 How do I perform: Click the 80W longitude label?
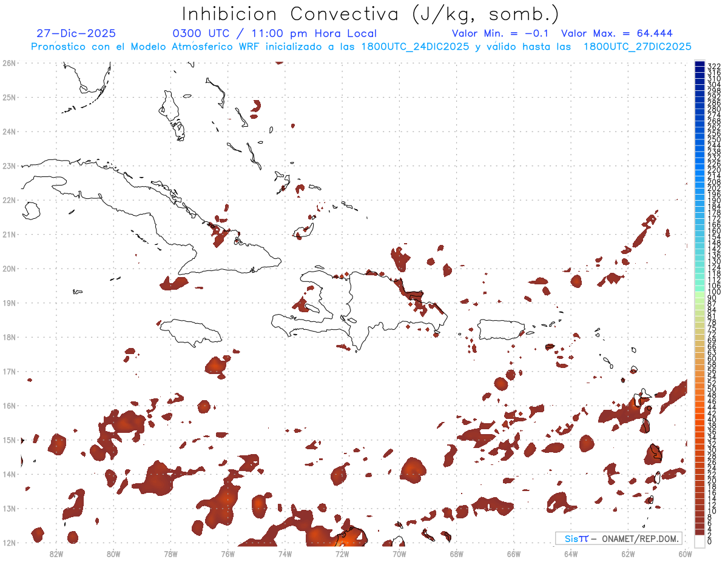point(113,553)
